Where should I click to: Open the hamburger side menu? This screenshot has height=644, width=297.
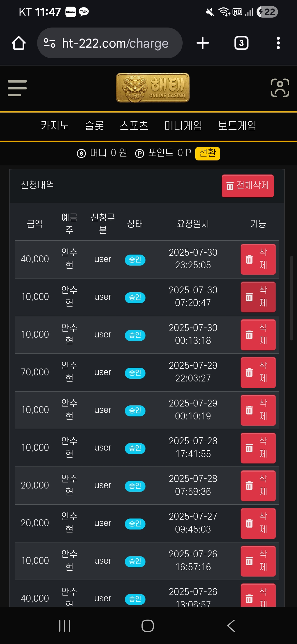(x=17, y=88)
